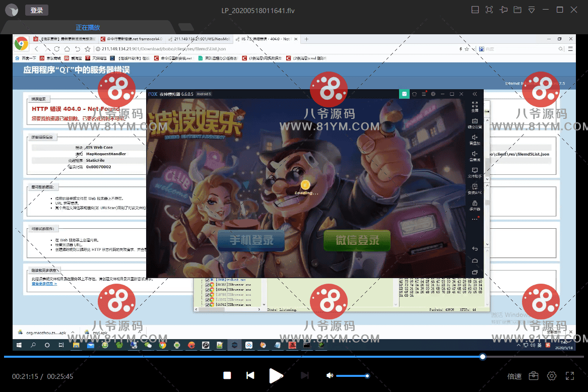Viewport: 588px width, 392px height.
Task: Bookmark page with the star beside home icon
Action: coord(88,49)
